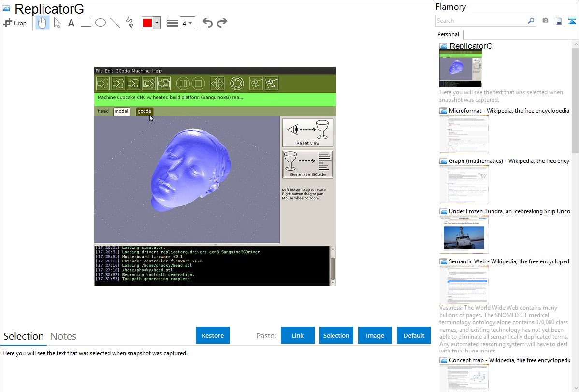Click the ReplicatorG console scrollbar
Screen dimensions: 579x392
[333, 266]
